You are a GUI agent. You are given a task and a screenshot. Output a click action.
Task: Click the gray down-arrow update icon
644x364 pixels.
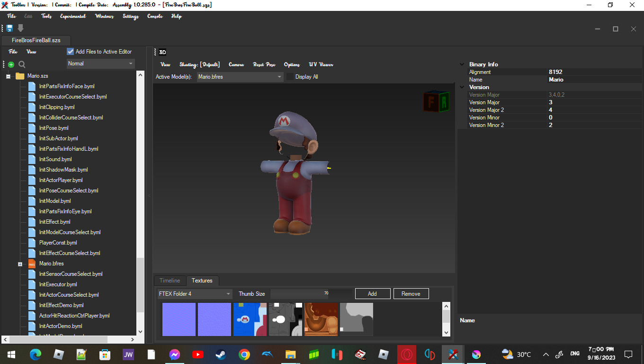click(20, 28)
